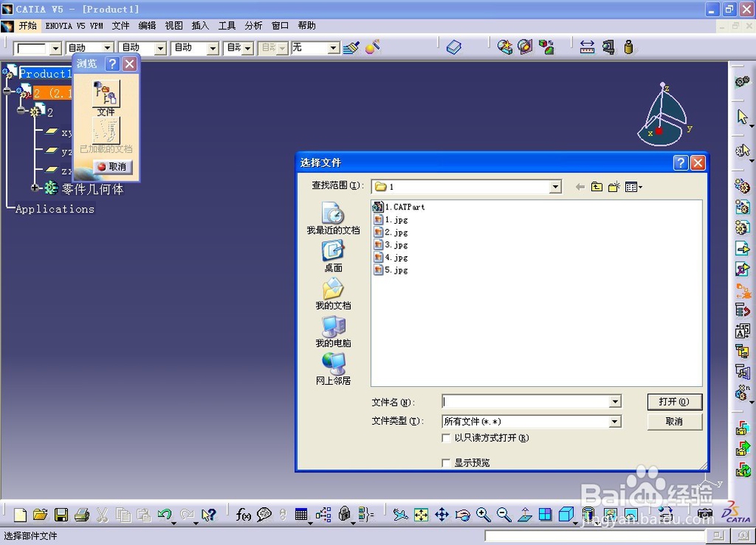Screen dimensions: 756x545
Task: Select the file 3.jpg
Action: [x=391, y=245]
